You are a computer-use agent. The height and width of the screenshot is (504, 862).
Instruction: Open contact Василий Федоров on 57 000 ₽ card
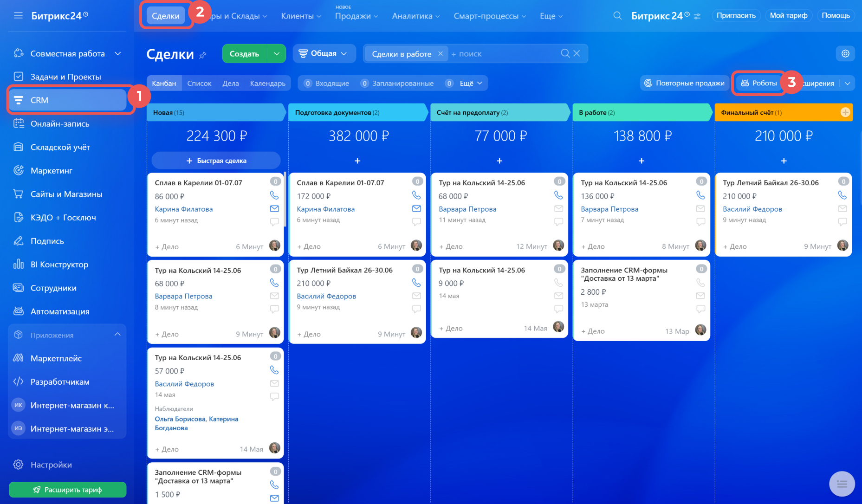(184, 384)
